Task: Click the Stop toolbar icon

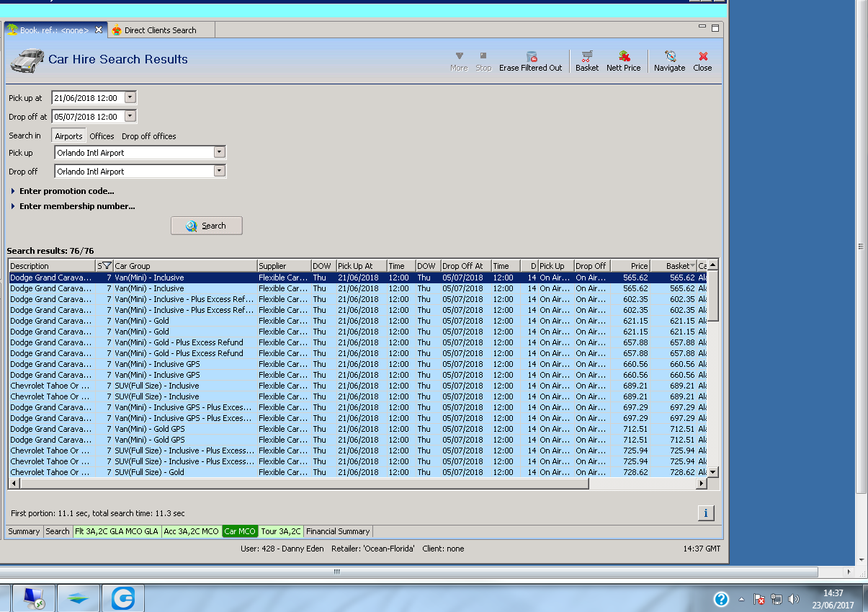Action: (x=483, y=61)
